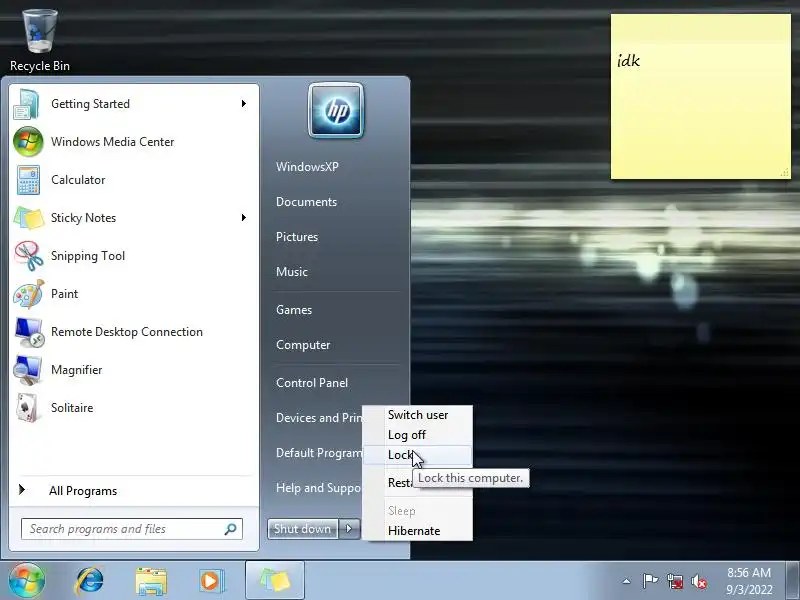This screenshot has height=600, width=800.
Task: Open Windows Explorer folder on taskbar
Action: click(151, 581)
